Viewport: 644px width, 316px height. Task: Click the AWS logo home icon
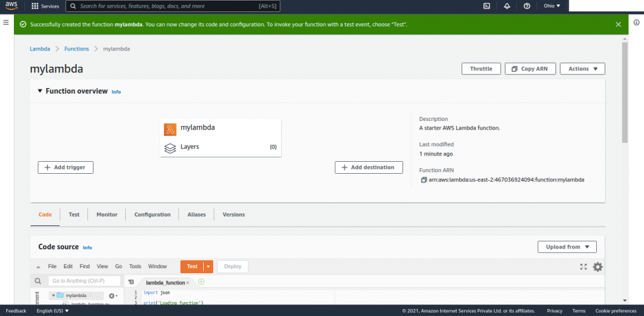pos(11,6)
